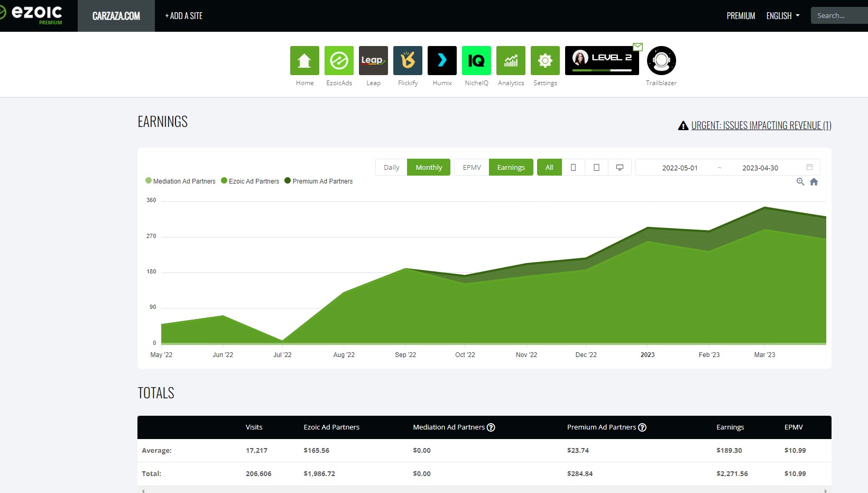This screenshot has width=868, height=493.
Task: Click average Ezoic Ad Partners $165.56
Action: click(x=316, y=450)
